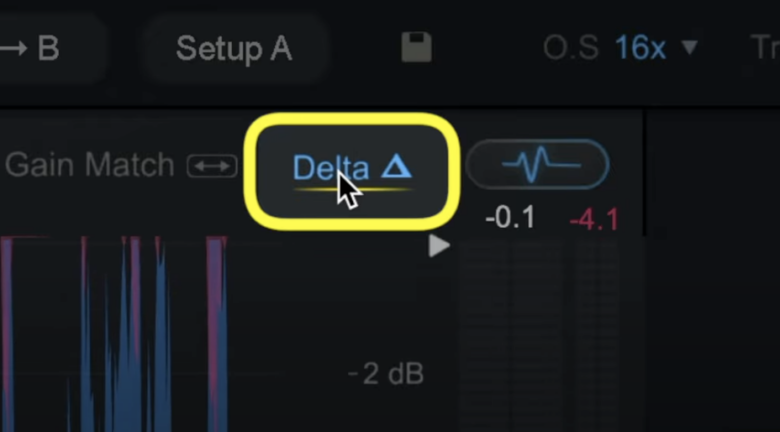Viewport: 780px width, 432px height.
Task: Click the meter below the -4.1 readout
Action: (x=595, y=340)
